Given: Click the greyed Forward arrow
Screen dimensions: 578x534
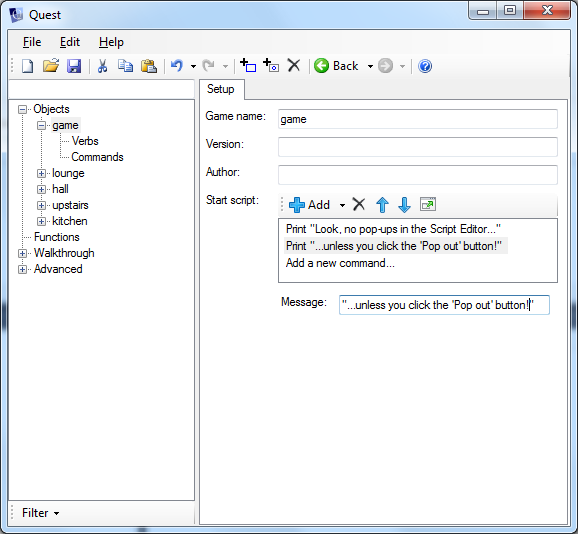Looking at the screenshot, I should (386, 66).
